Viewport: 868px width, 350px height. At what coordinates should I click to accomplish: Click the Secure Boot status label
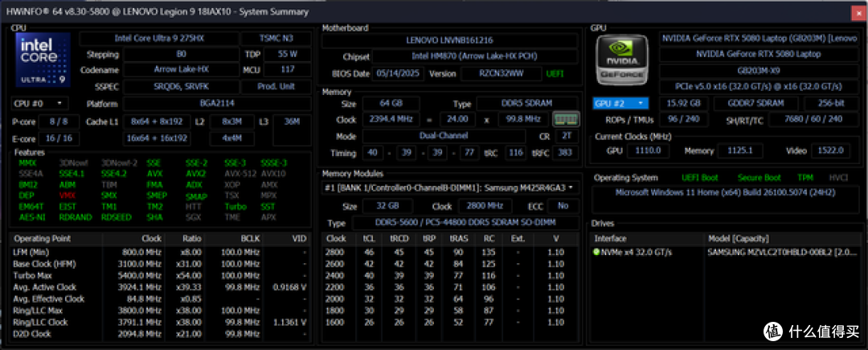757,179
